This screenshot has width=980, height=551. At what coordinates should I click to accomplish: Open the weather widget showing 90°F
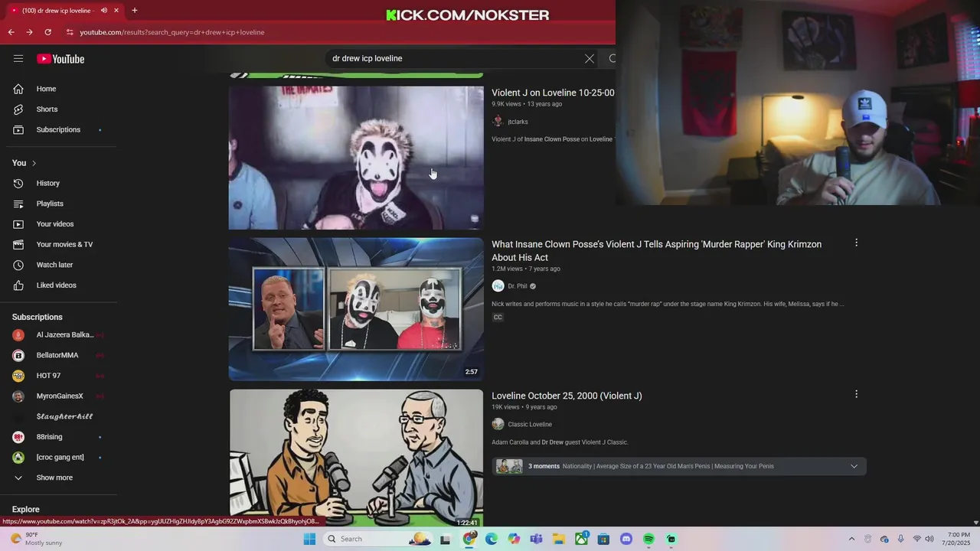(x=35, y=539)
